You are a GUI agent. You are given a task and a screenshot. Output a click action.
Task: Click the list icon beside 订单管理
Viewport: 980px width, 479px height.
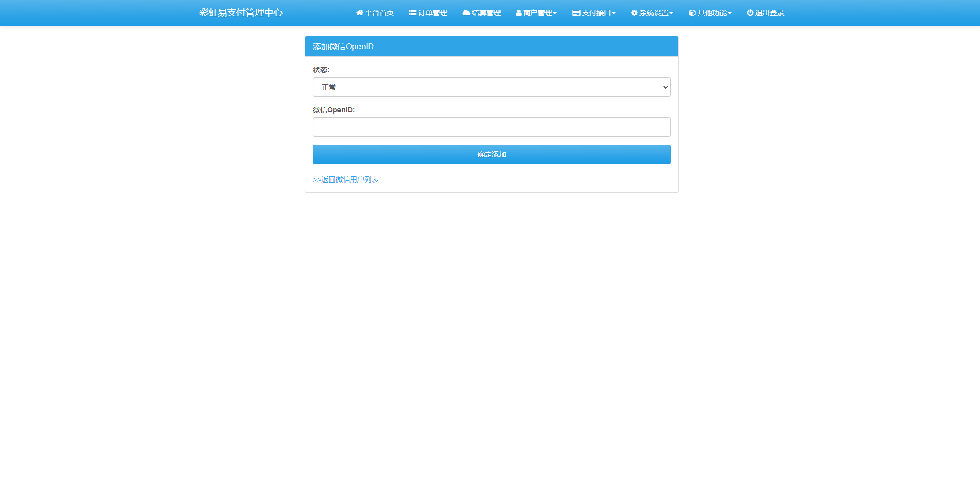pos(412,13)
